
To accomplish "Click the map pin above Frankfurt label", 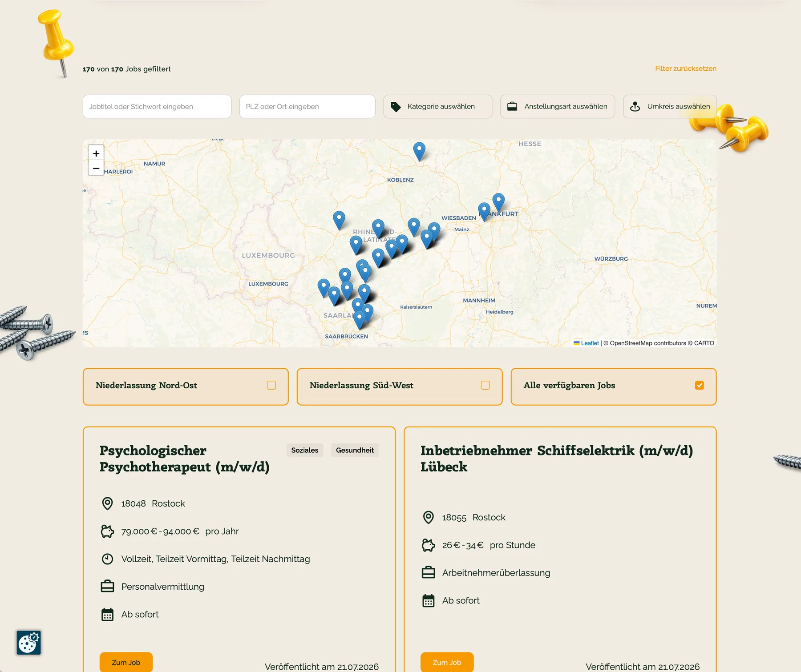I will [498, 202].
